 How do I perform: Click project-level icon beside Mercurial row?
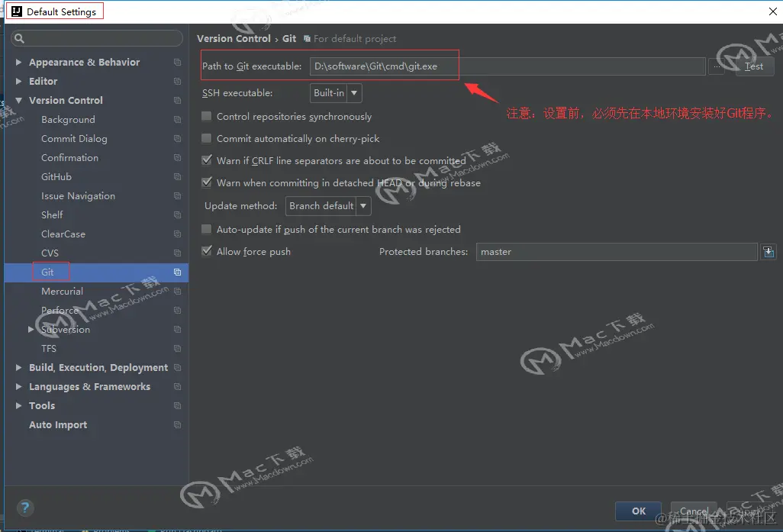tap(177, 292)
